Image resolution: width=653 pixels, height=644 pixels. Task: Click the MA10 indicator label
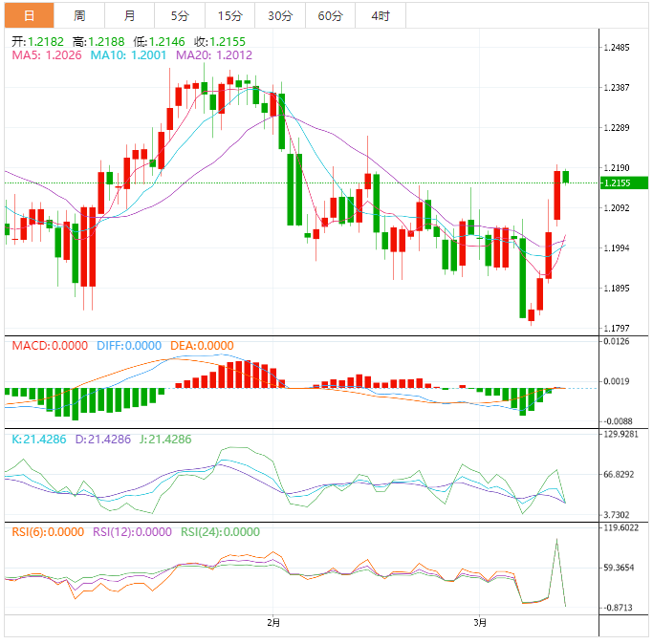point(128,55)
